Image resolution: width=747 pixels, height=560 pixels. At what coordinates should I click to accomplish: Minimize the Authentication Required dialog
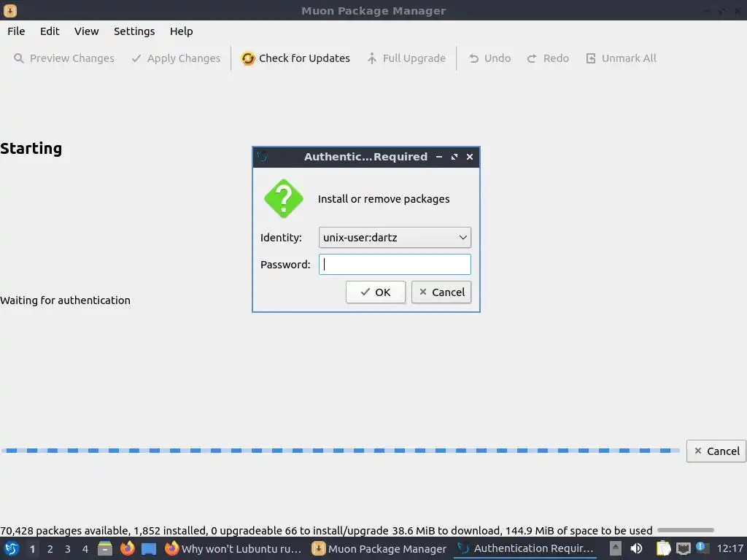tap(439, 157)
